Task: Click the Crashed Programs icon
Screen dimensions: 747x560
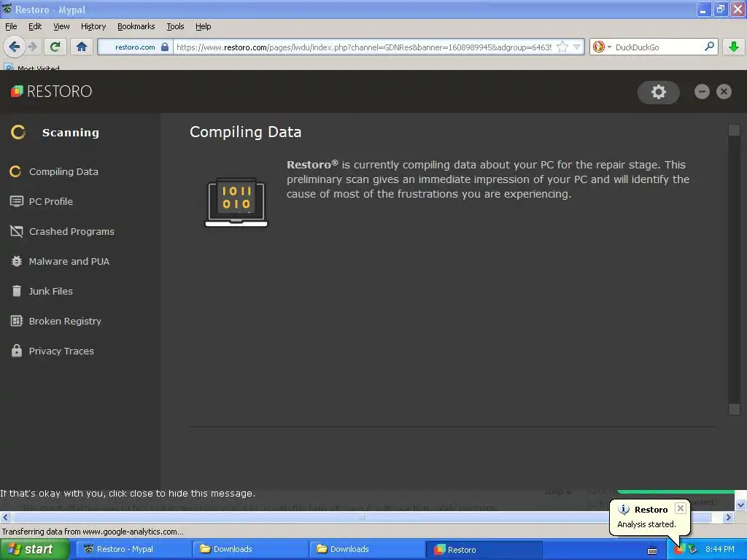Action: pyautogui.click(x=16, y=231)
